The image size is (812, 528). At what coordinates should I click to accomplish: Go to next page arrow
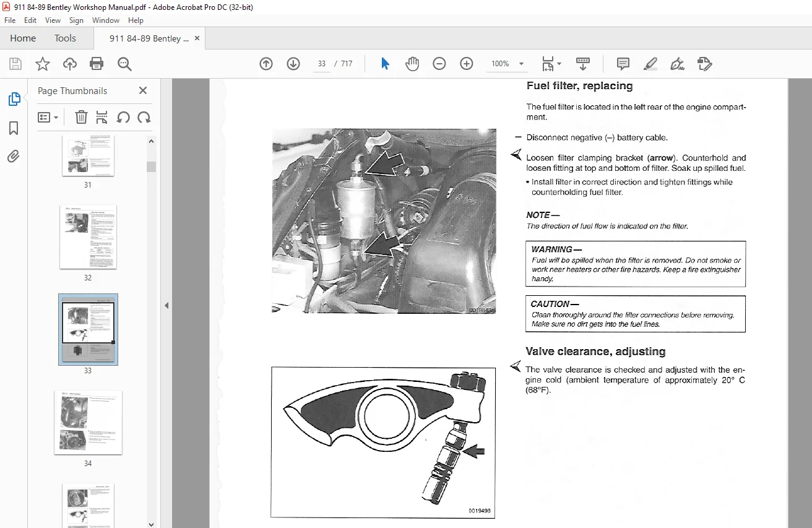(293, 64)
